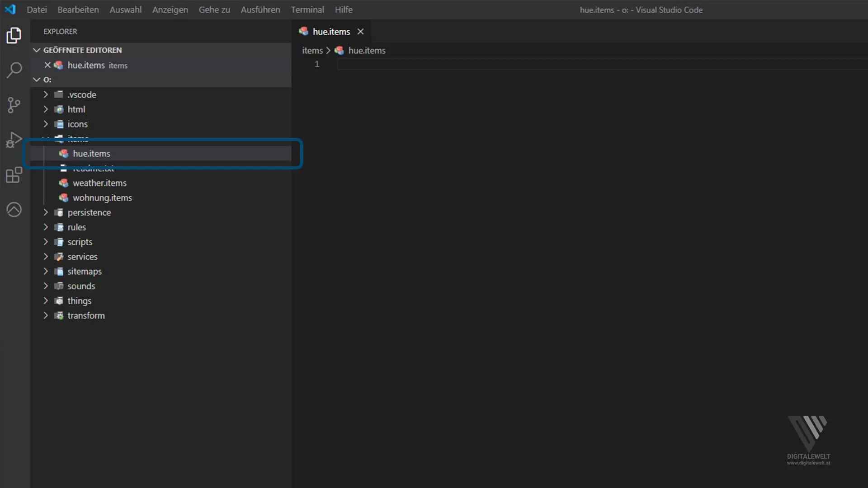Open the Bearbeiten menu

coord(78,9)
